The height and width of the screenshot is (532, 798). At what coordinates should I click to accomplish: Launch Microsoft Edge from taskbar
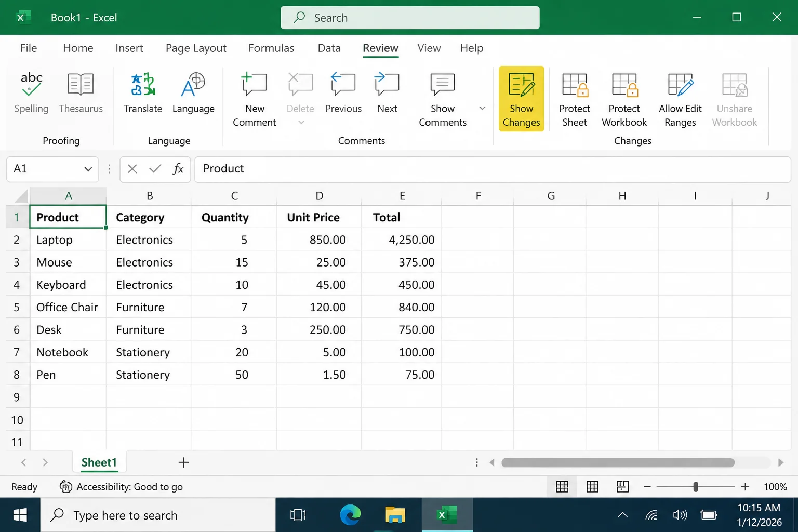pyautogui.click(x=350, y=515)
